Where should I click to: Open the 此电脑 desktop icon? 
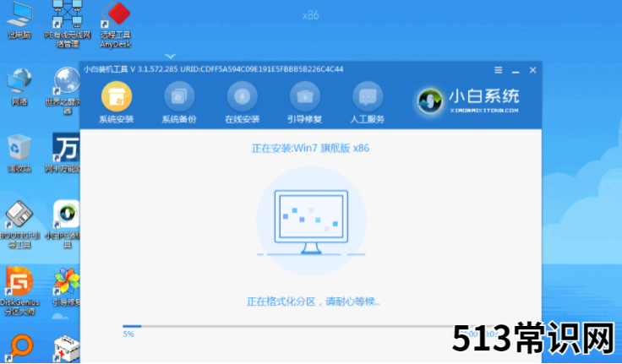click(x=19, y=20)
